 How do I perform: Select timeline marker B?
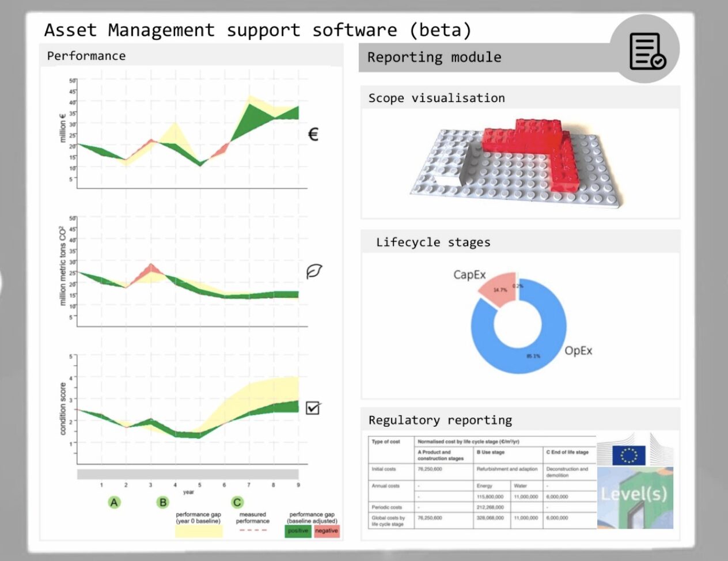163,502
